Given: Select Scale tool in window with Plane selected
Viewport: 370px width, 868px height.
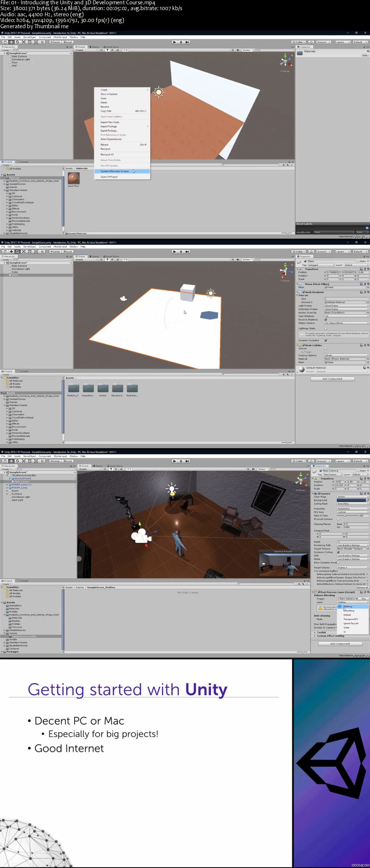Looking at the screenshot, I should coord(23,251).
